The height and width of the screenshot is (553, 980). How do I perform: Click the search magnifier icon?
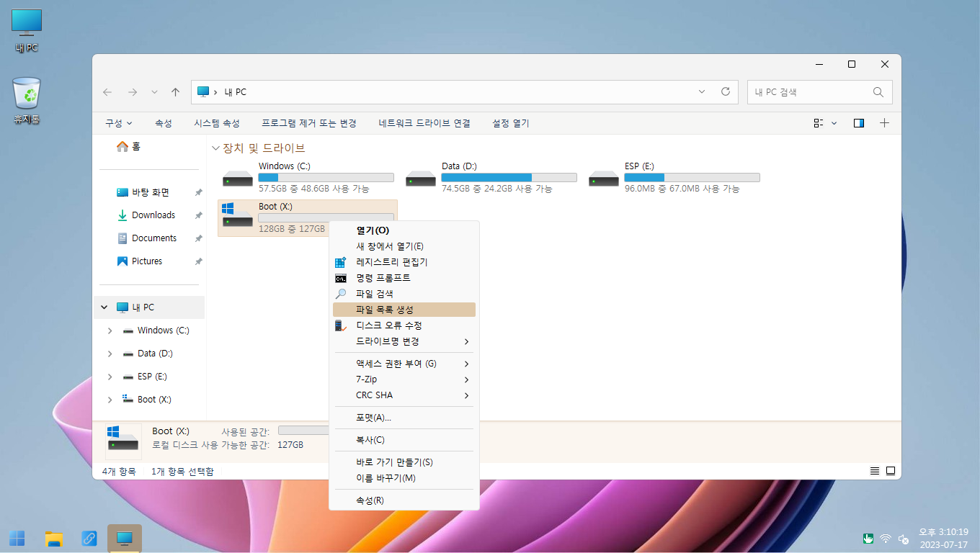(x=878, y=92)
